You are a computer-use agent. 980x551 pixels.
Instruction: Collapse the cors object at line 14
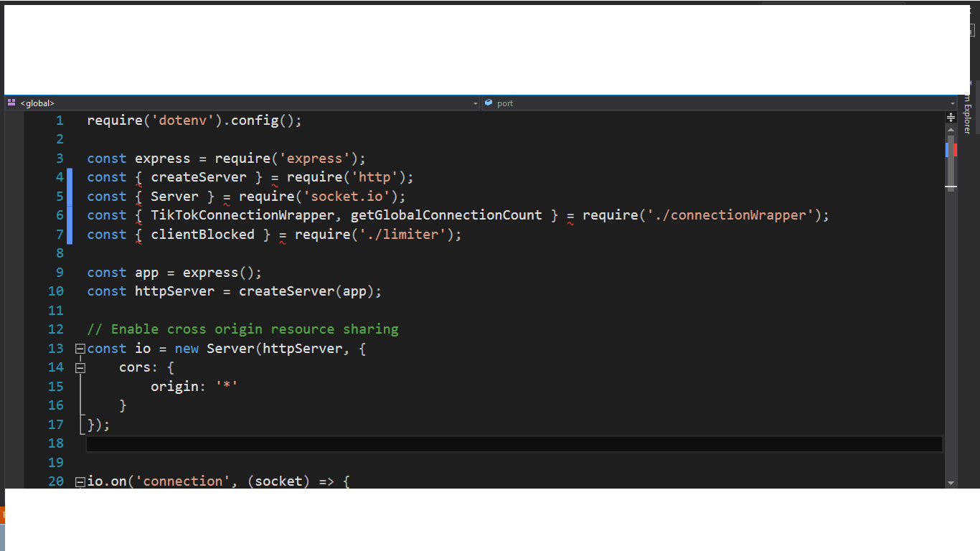(x=80, y=367)
